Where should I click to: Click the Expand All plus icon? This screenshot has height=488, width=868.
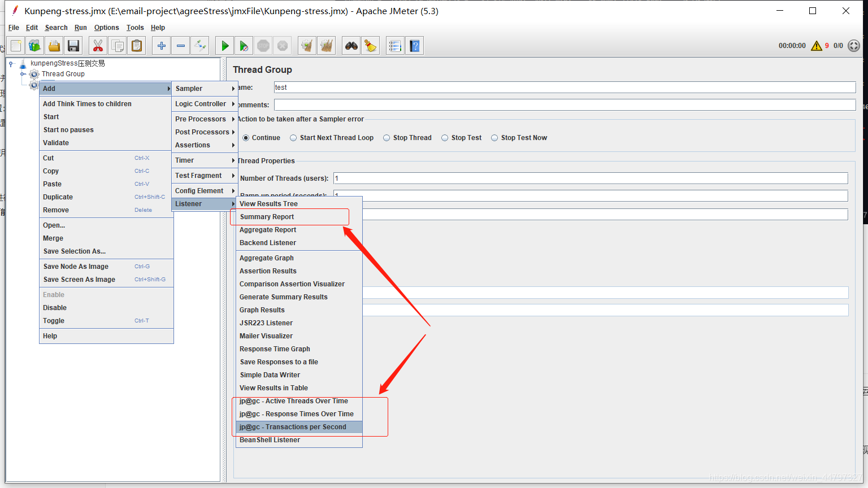(162, 46)
